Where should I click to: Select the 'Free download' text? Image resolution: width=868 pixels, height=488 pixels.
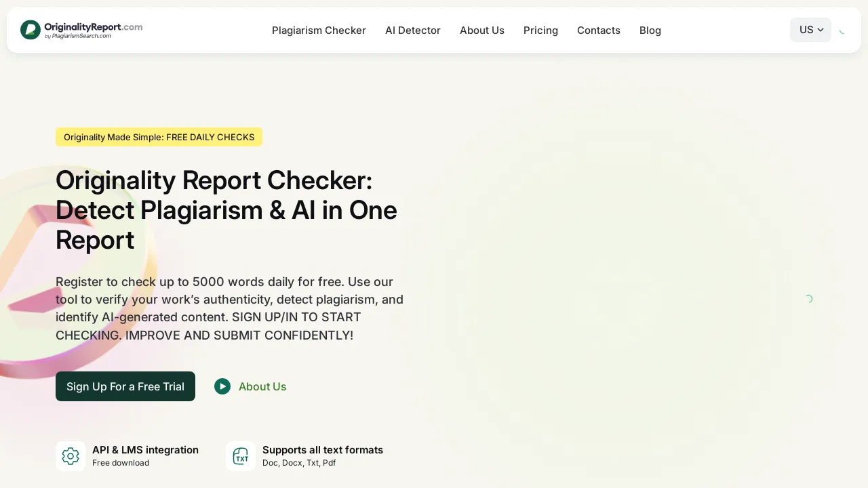coord(121,463)
